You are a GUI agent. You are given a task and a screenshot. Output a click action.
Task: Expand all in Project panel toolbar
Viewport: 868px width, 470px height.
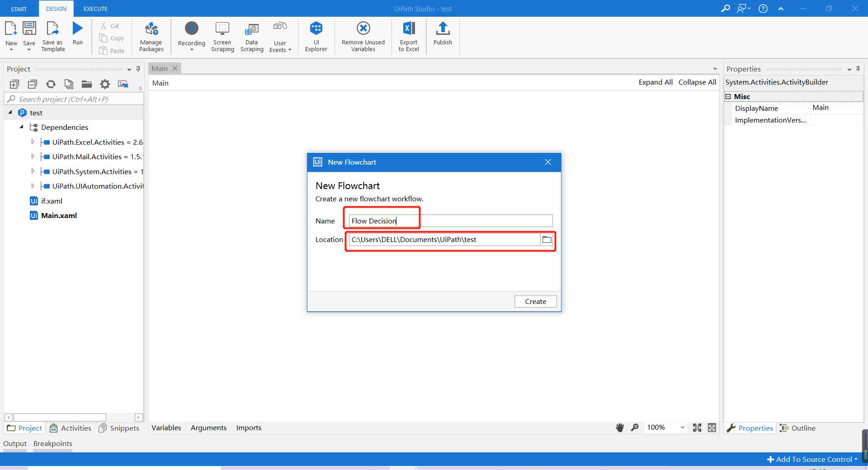pyautogui.click(x=14, y=84)
